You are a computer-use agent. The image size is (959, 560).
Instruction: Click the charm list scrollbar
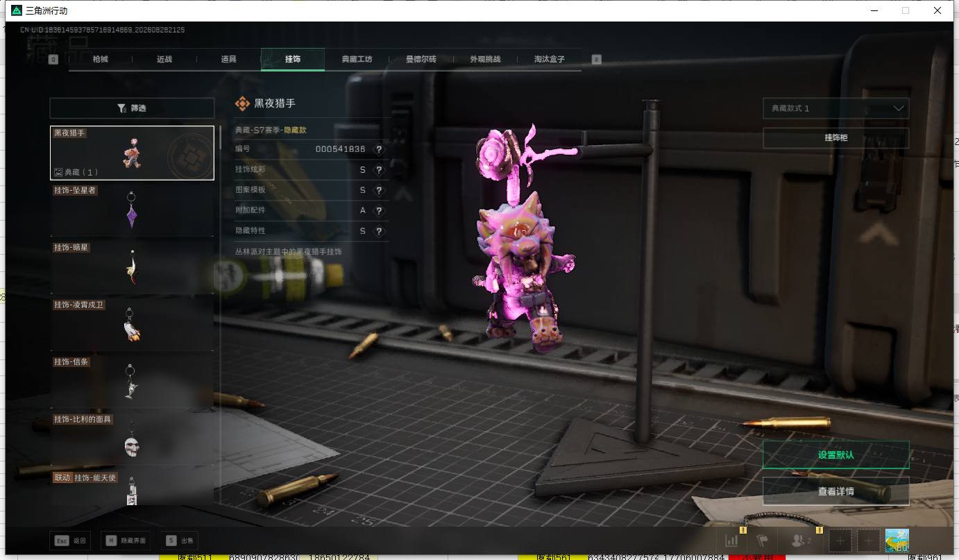(x=221, y=137)
